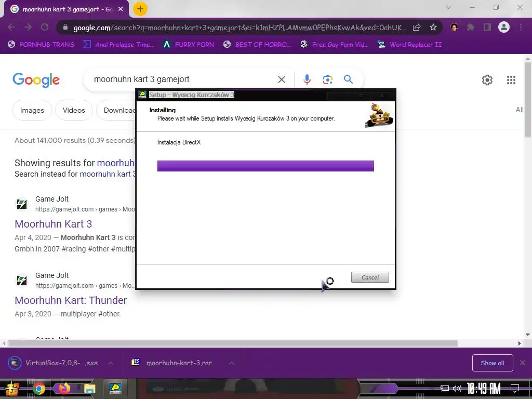Open the Word Replacer II bookmark
The width and height of the screenshot is (532, 399).
pyautogui.click(x=410, y=45)
